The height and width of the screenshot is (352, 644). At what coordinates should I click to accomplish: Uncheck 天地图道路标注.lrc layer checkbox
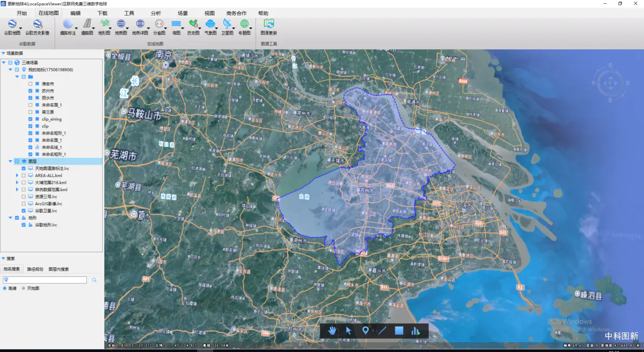24,168
